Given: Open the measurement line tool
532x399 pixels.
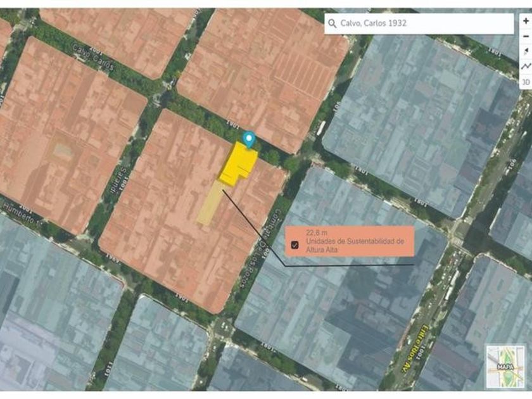Looking at the screenshot, I should [x=526, y=66].
